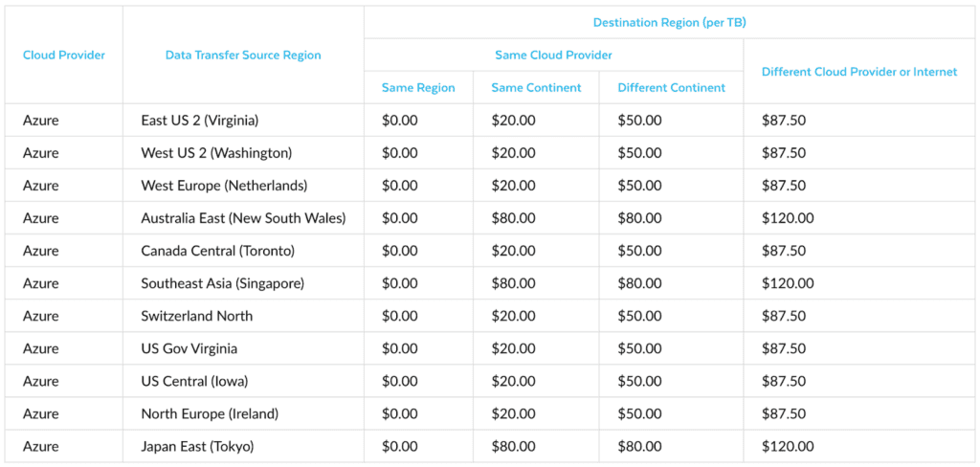Image resolution: width=980 pixels, height=467 pixels.
Task: Click Same Continent $80.00 for Australia East
Action: coord(513,217)
